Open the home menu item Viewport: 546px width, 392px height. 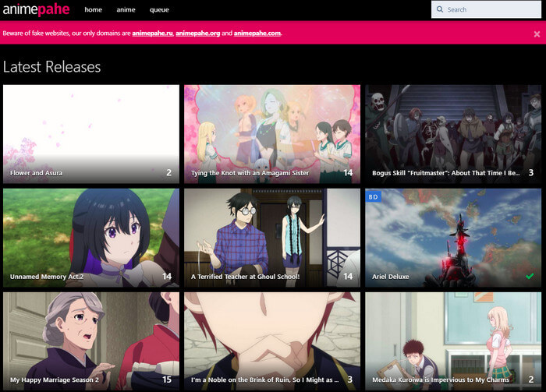click(x=94, y=9)
